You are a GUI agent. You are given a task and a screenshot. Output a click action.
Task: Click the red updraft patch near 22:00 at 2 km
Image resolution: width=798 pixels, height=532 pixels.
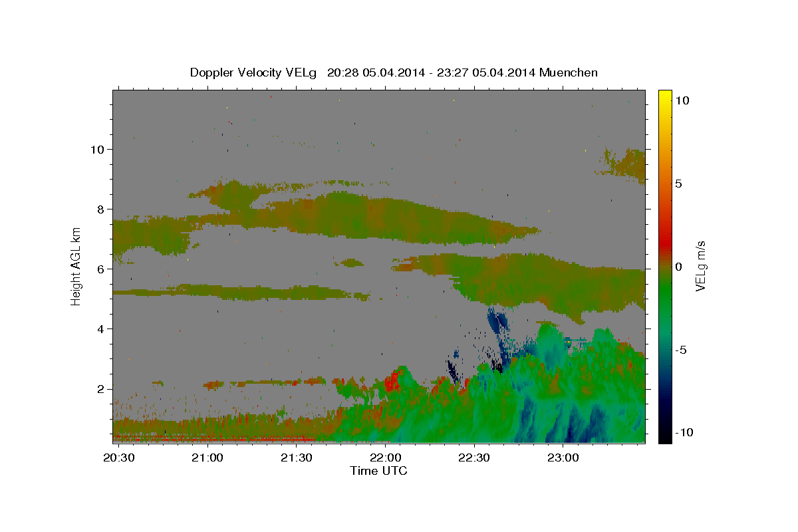pos(391,382)
